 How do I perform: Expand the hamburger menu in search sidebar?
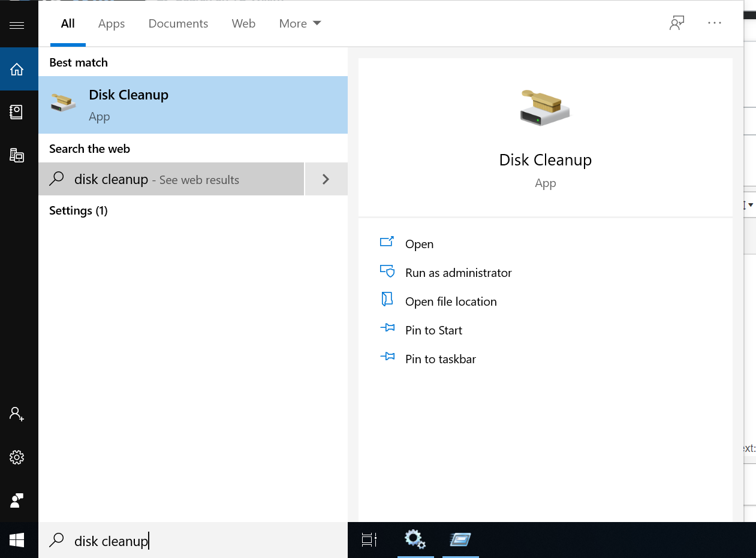[17, 25]
